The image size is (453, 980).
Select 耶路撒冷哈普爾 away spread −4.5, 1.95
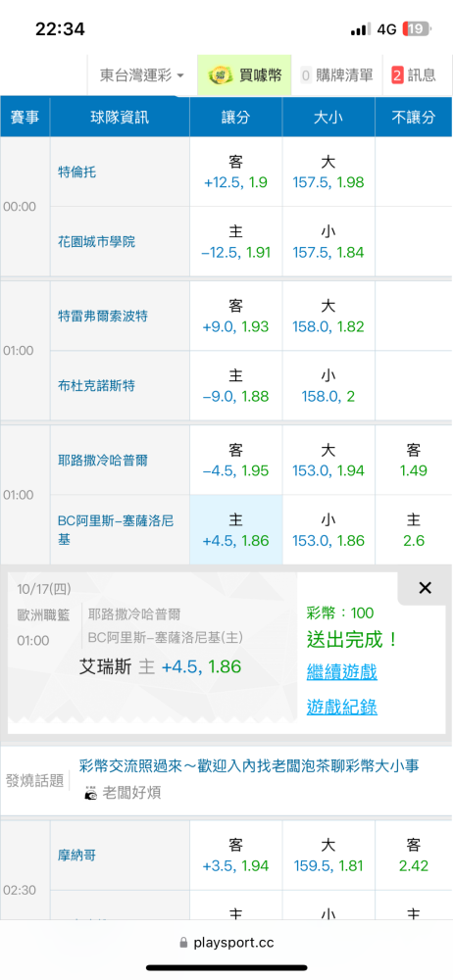pos(236,460)
